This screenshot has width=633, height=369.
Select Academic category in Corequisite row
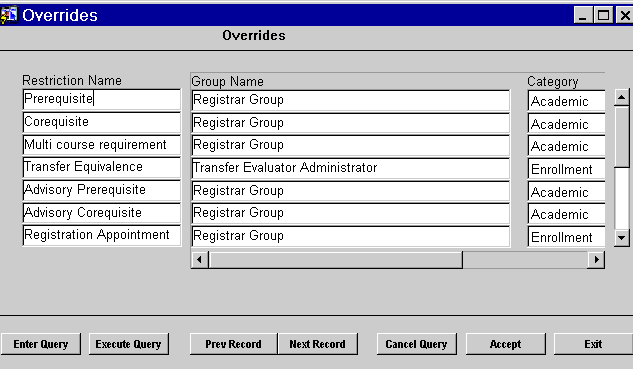[566, 124]
